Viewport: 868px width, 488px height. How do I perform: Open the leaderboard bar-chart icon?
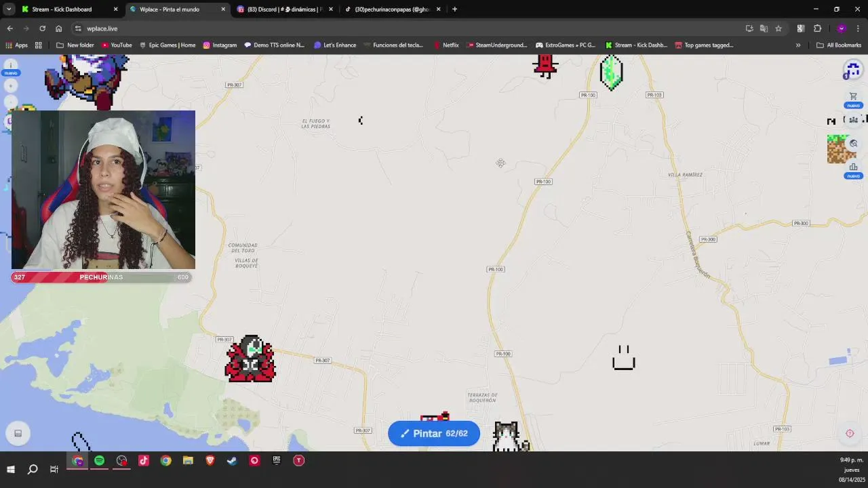pyautogui.click(x=853, y=167)
